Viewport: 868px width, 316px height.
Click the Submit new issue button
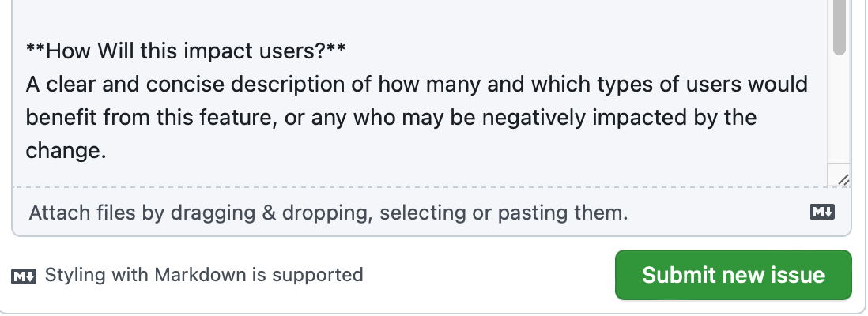[x=733, y=275]
